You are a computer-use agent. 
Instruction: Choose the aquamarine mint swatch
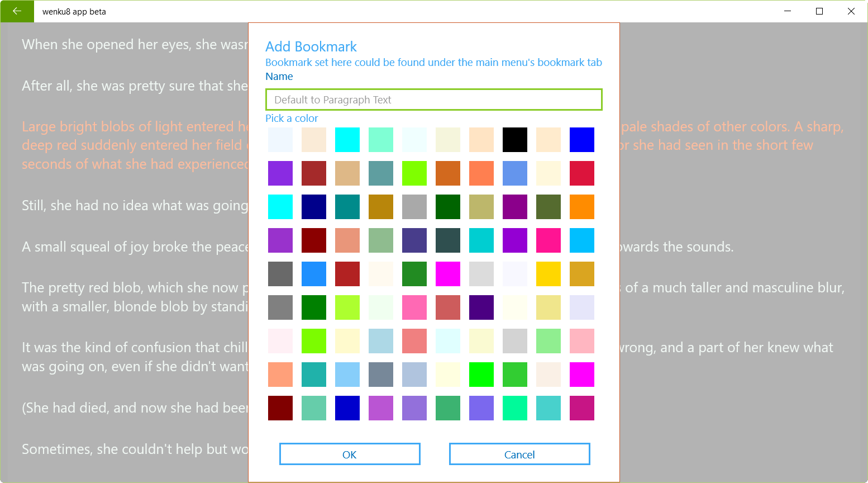(x=380, y=140)
